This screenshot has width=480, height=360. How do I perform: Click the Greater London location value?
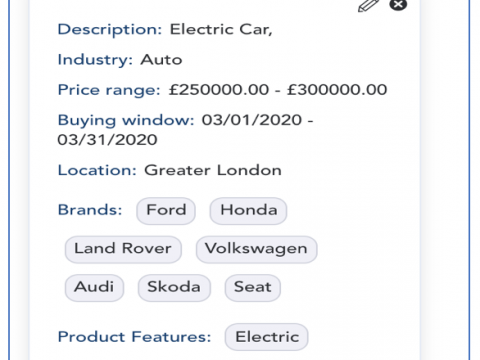click(213, 170)
